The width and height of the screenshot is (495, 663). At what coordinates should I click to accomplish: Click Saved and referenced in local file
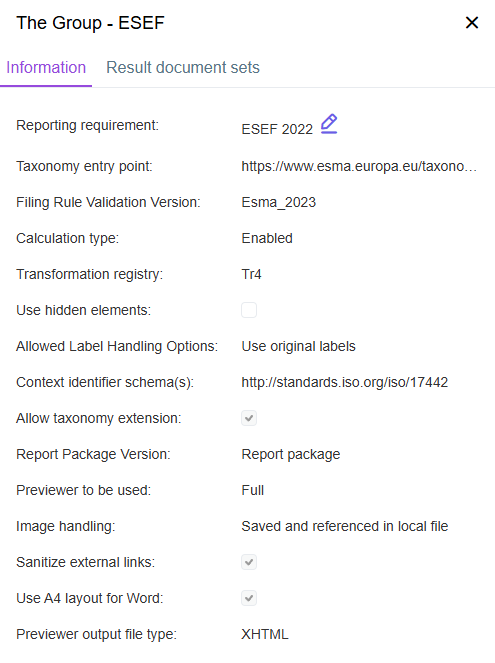pyautogui.click(x=345, y=526)
